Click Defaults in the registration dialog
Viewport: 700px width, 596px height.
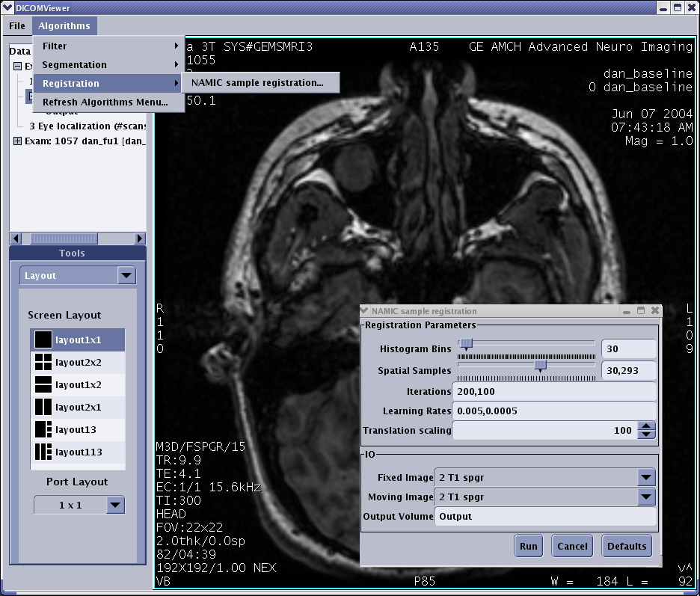coord(626,546)
